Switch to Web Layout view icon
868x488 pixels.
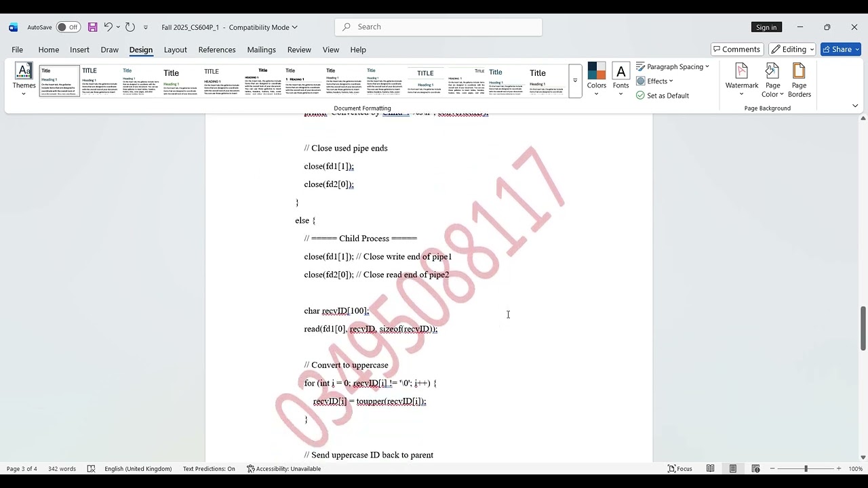(755, 468)
